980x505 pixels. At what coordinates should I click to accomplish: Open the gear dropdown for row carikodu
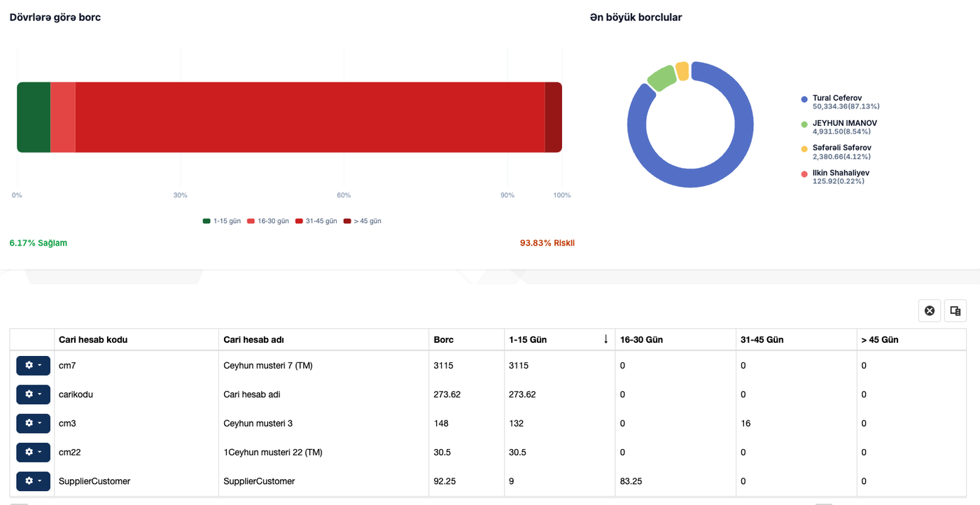click(x=33, y=394)
